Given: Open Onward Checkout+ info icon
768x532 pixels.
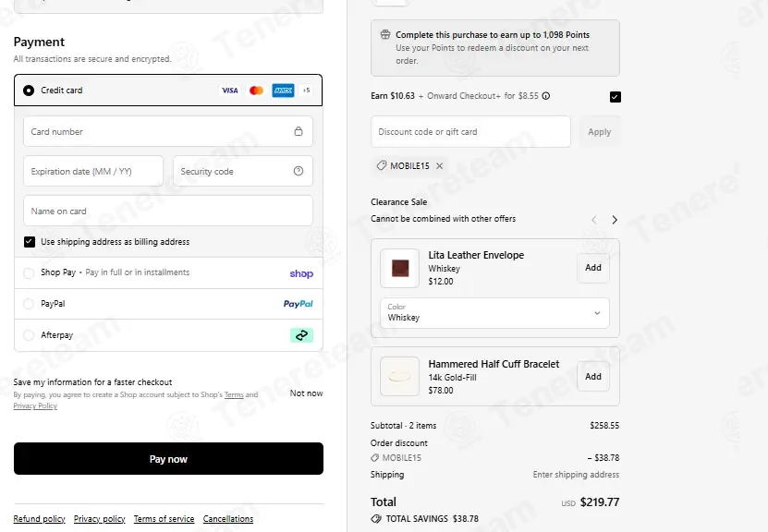Looking at the screenshot, I should click(545, 96).
